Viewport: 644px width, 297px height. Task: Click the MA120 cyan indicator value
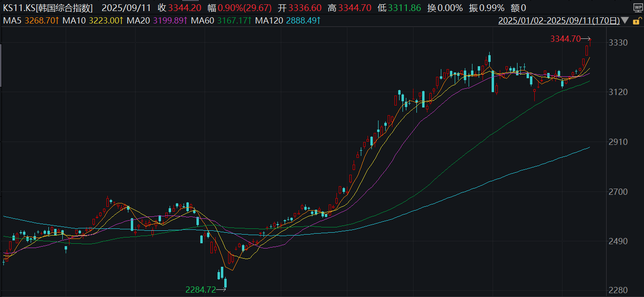(x=300, y=21)
